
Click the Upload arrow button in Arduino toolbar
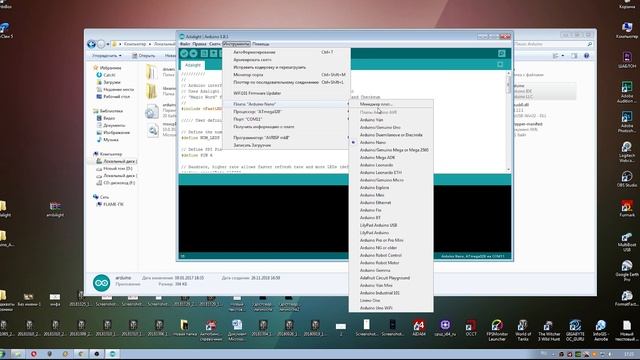193,53
